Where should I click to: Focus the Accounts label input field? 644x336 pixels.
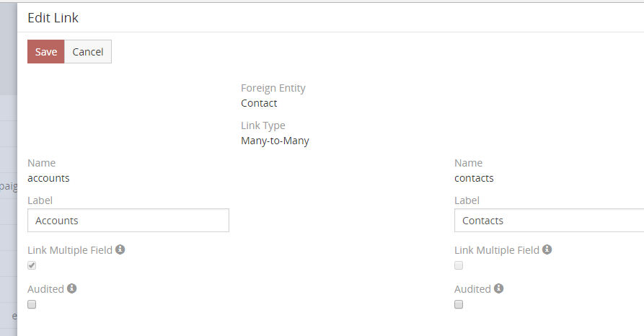128,221
